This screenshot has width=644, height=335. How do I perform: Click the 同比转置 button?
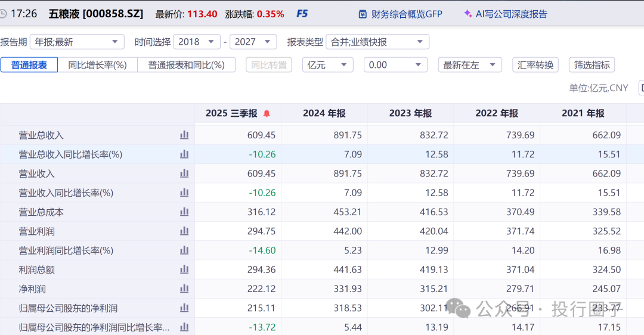click(x=269, y=65)
